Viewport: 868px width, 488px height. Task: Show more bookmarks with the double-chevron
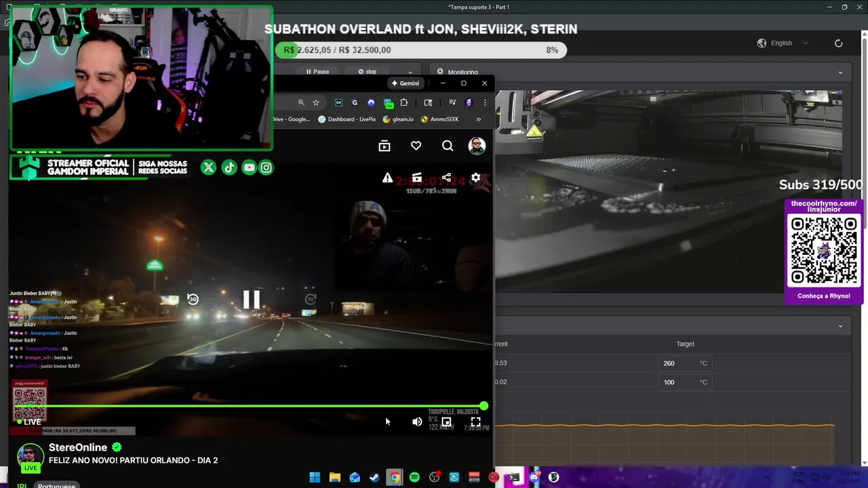pyautogui.click(x=478, y=119)
